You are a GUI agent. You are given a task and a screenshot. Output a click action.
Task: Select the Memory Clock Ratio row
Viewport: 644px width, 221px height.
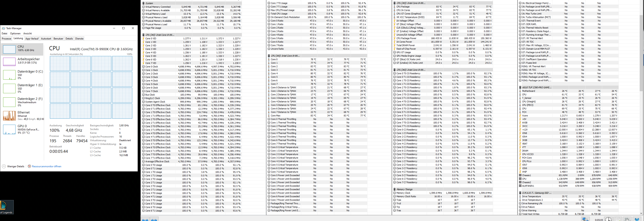(x=443, y=197)
